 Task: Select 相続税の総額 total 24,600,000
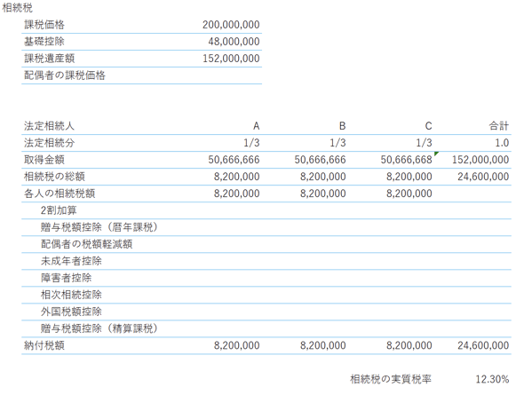(x=483, y=177)
